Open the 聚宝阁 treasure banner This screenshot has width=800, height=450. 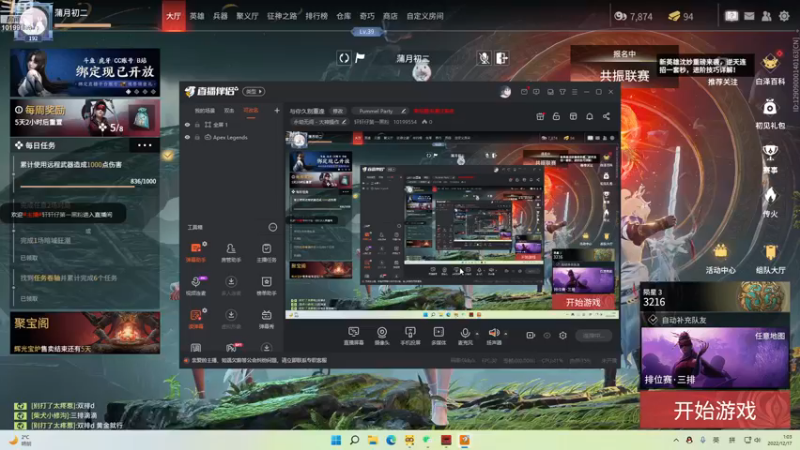(85, 333)
